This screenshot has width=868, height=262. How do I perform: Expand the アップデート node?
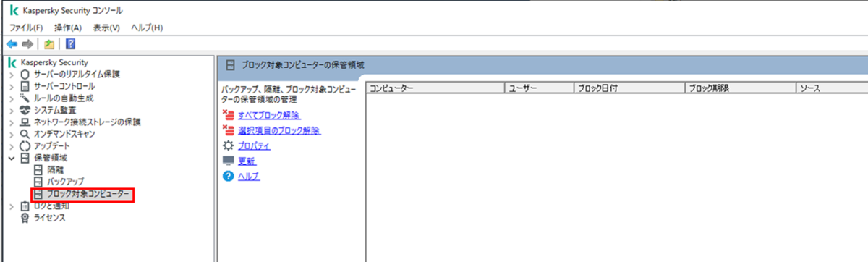(x=11, y=146)
